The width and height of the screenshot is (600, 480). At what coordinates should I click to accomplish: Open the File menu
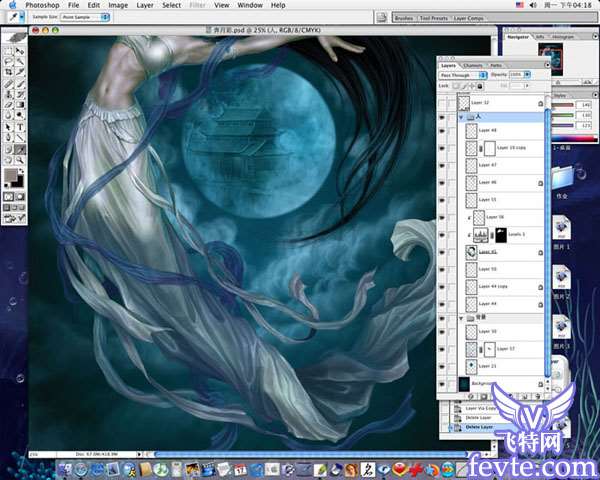tap(73, 5)
